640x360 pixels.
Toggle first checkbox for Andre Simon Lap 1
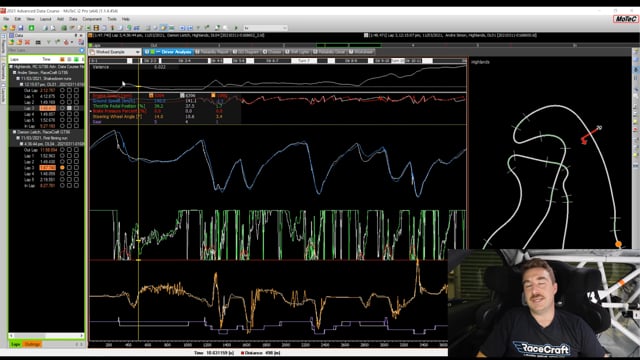point(62,96)
